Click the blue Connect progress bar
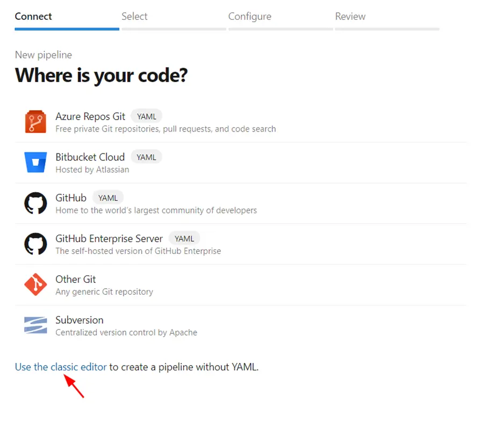This screenshot has height=423, width=504. 67,29
